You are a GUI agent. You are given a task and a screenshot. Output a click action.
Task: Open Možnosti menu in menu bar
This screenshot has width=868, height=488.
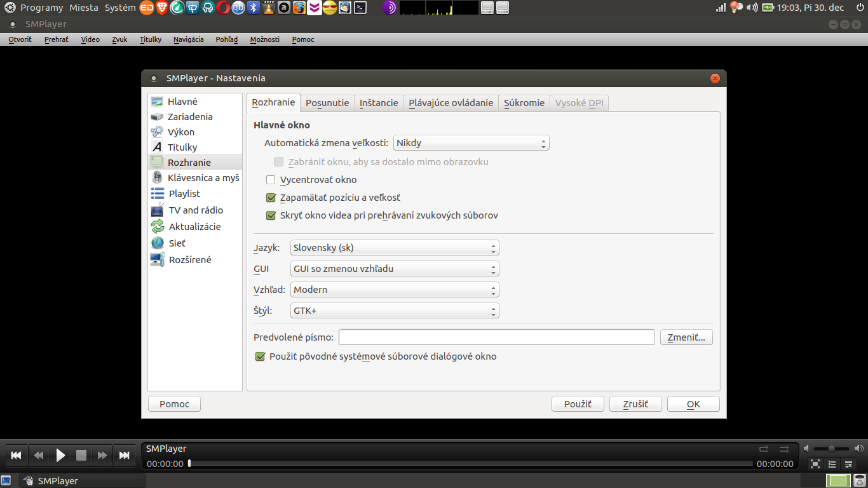click(x=265, y=39)
